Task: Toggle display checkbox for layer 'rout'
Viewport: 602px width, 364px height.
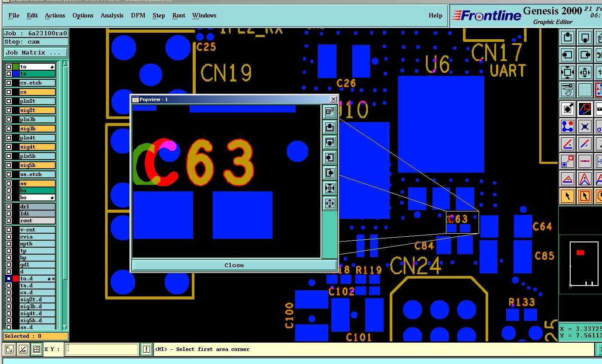Action: click(9, 221)
